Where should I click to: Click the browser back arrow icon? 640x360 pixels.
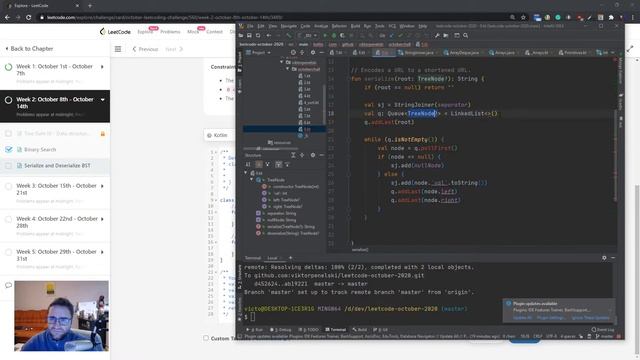tap(7, 18)
